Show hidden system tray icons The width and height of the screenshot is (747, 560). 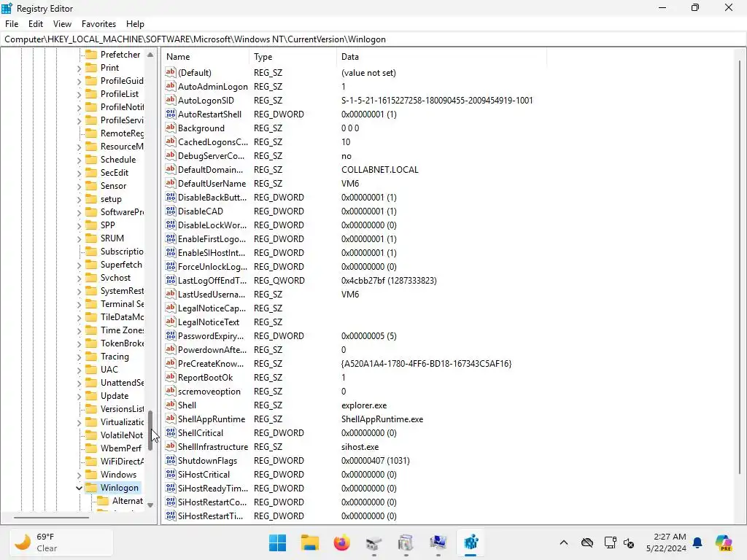564,542
